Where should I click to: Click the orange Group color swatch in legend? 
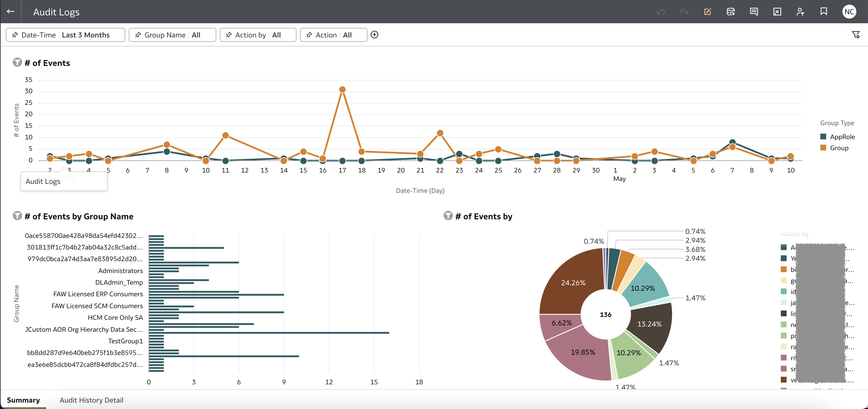coord(823,148)
